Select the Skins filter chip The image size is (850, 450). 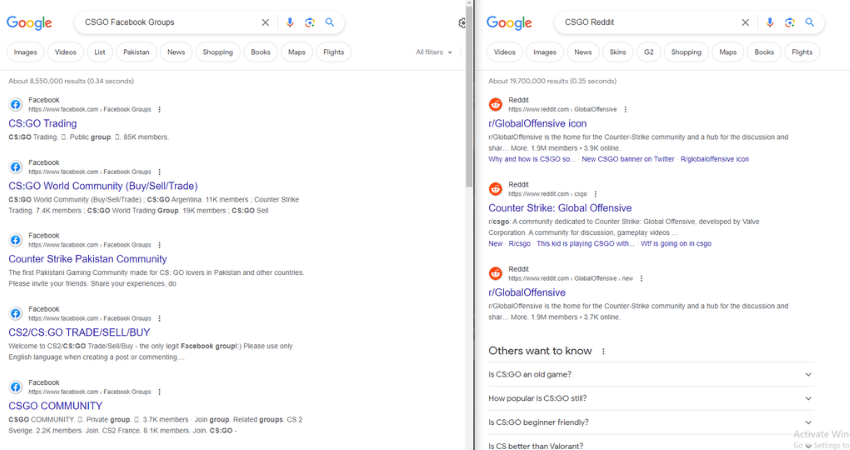618,52
